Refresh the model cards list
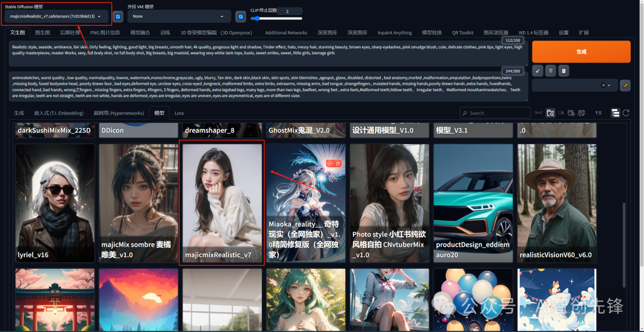 626,113
